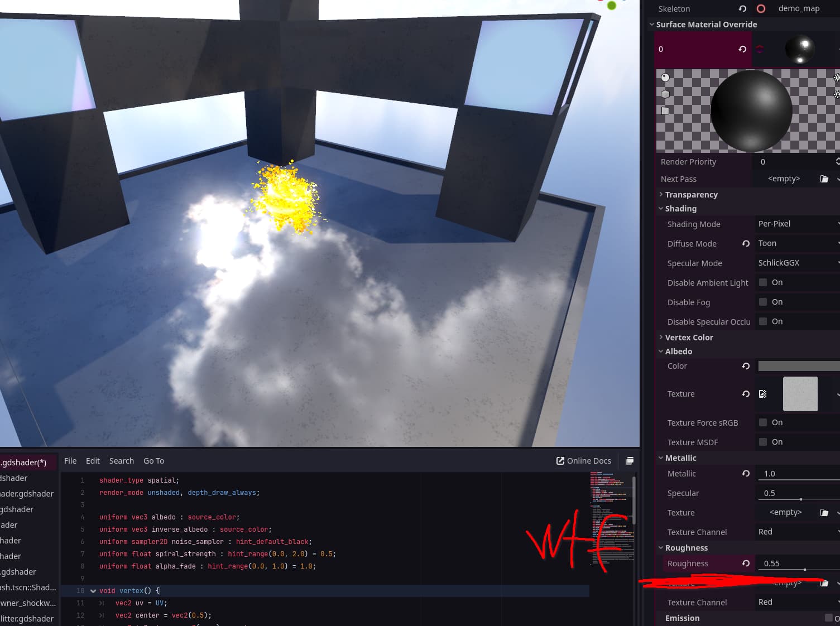
Task: Enable Disable Ambient Light checkbox
Action: (763, 282)
